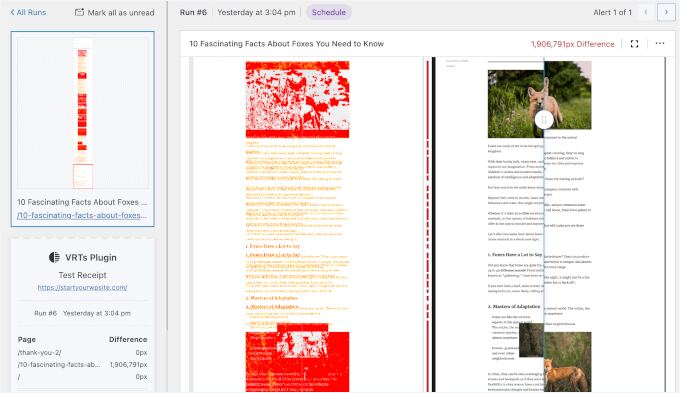Go to the previous alert arrow
This screenshot has height=393, width=680.
(646, 12)
